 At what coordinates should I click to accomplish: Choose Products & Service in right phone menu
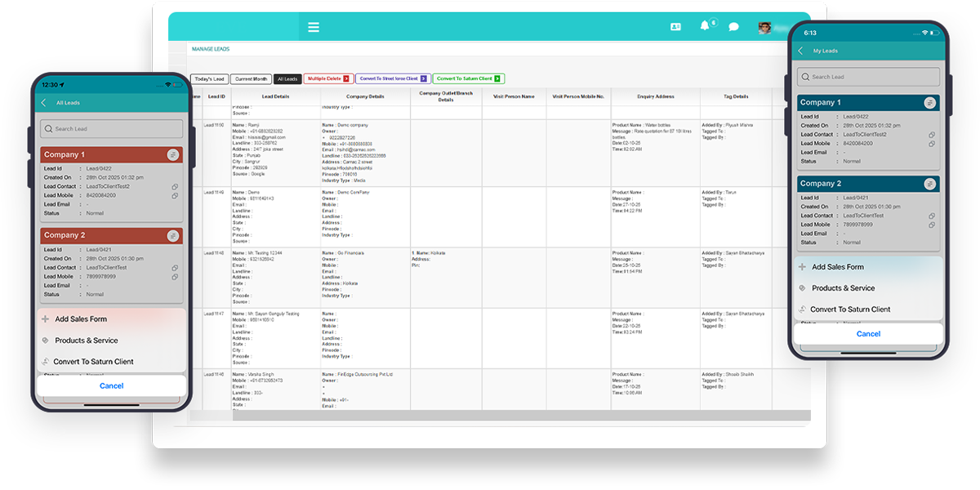[x=842, y=288]
